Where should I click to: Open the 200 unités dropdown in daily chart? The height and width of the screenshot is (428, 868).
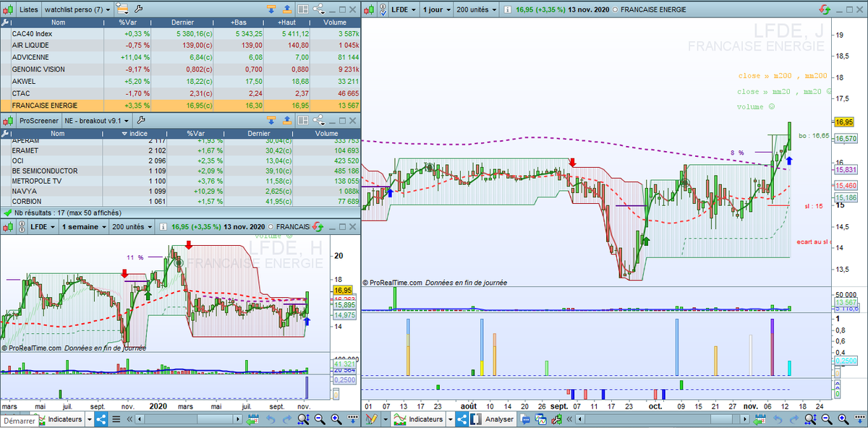477,9
